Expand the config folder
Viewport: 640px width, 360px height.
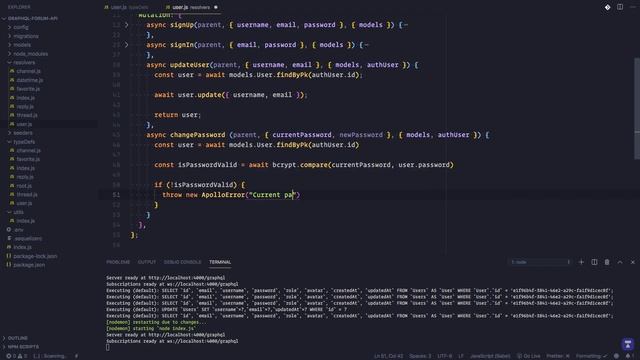pyautogui.click(x=21, y=27)
